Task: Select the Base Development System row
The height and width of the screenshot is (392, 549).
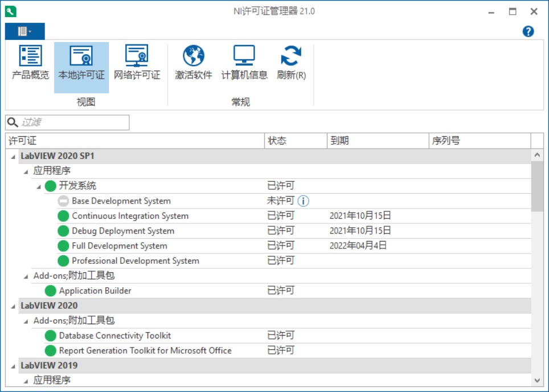Action: pos(294,201)
